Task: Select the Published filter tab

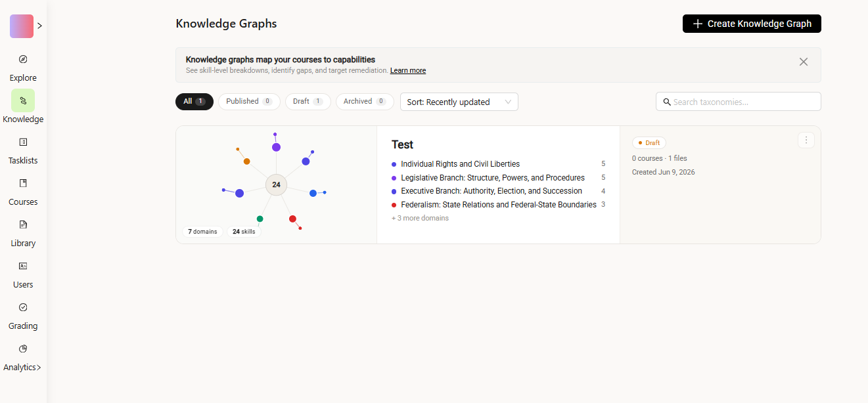Action: click(249, 102)
